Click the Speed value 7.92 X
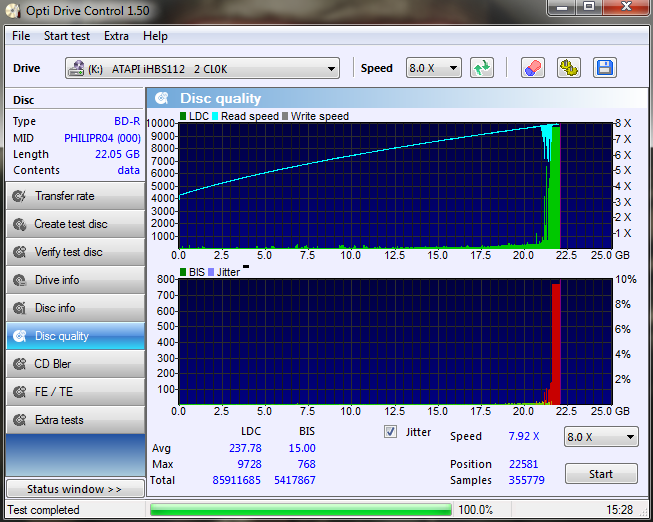Screen dimensions: 653x522 [524, 437]
